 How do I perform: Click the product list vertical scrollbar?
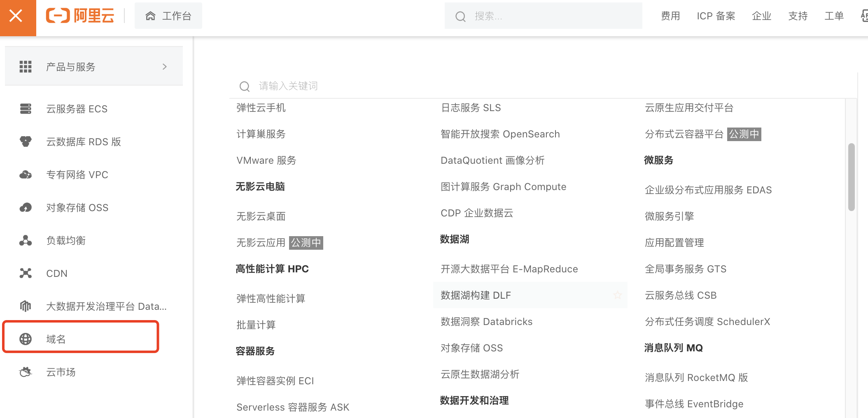(x=851, y=177)
